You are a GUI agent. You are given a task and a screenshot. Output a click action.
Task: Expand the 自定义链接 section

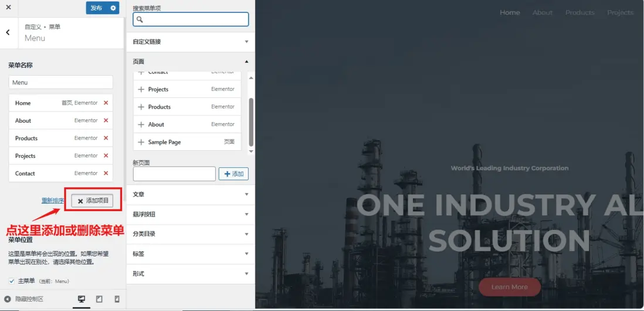(191, 42)
